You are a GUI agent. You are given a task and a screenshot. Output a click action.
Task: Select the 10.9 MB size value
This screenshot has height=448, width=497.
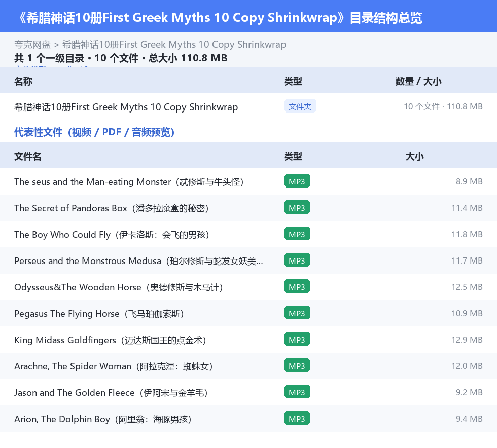click(467, 313)
